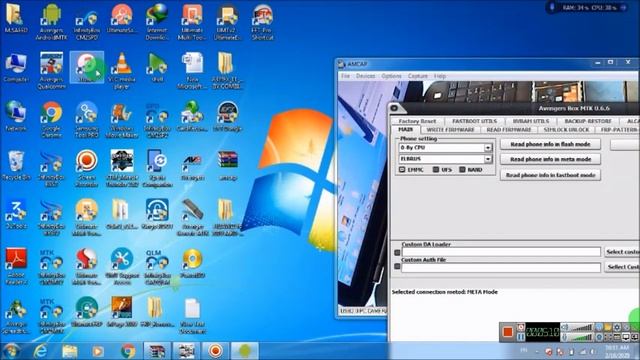Open the Internet Download Manager desktop icon
The width and height of the screenshot is (640, 360).
[x=157, y=22]
